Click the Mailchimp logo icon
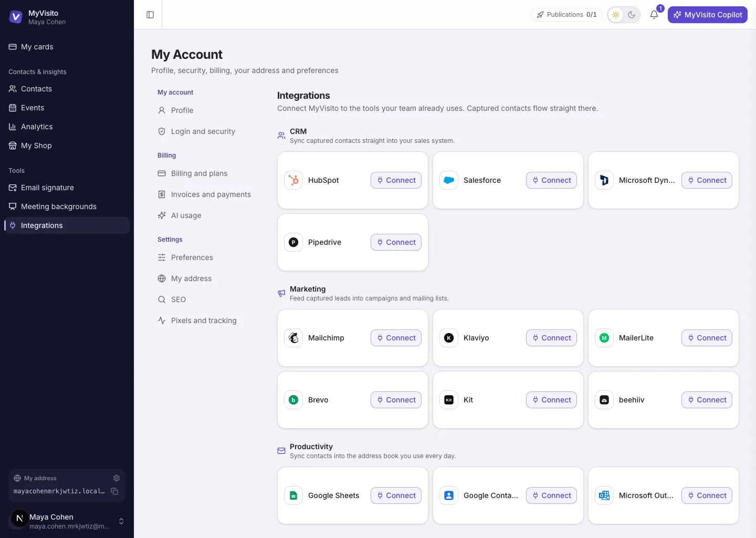Viewport: 756px width, 538px height. 293,338
